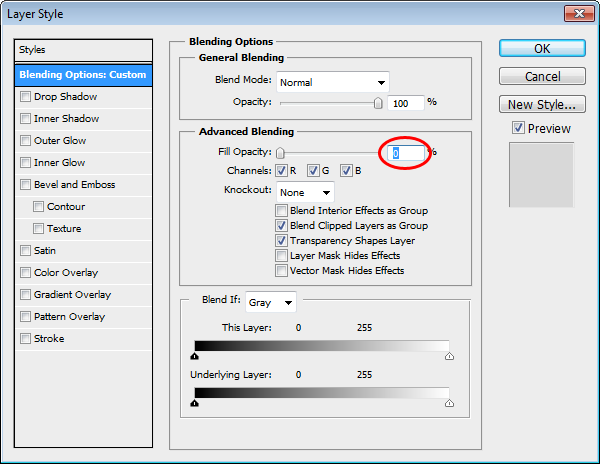
Task: Click This Layer black point triangle marker
Action: click(x=194, y=355)
